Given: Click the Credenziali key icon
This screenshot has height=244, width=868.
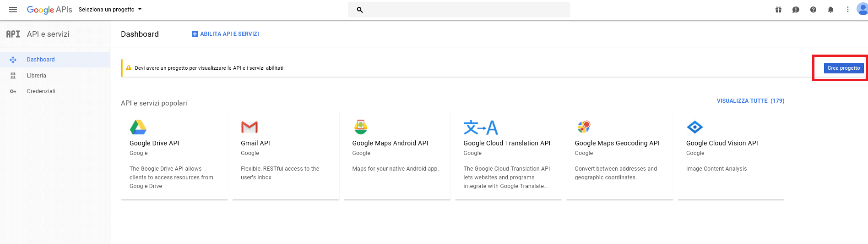Looking at the screenshot, I should click(x=13, y=91).
